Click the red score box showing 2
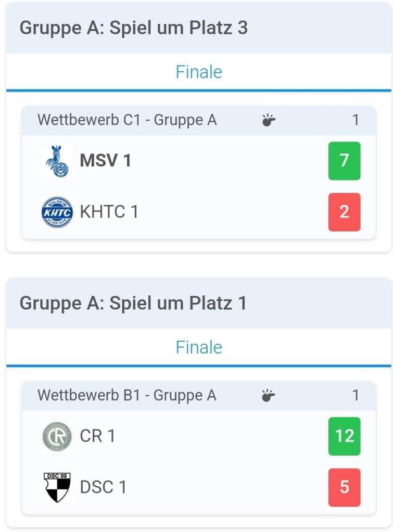Image resolution: width=393 pixels, height=532 pixels. (344, 212)
